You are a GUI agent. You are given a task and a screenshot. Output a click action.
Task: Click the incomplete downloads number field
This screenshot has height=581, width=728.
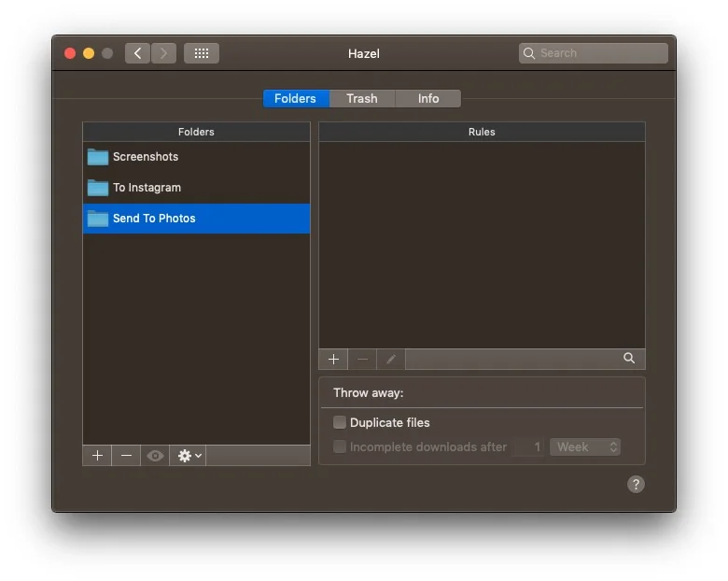[x=529, y=447]
